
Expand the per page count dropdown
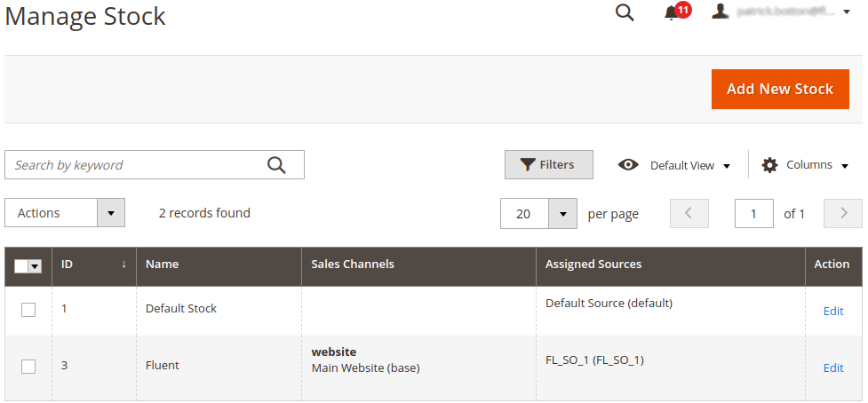pyautogui.click(x=563, y=214)
